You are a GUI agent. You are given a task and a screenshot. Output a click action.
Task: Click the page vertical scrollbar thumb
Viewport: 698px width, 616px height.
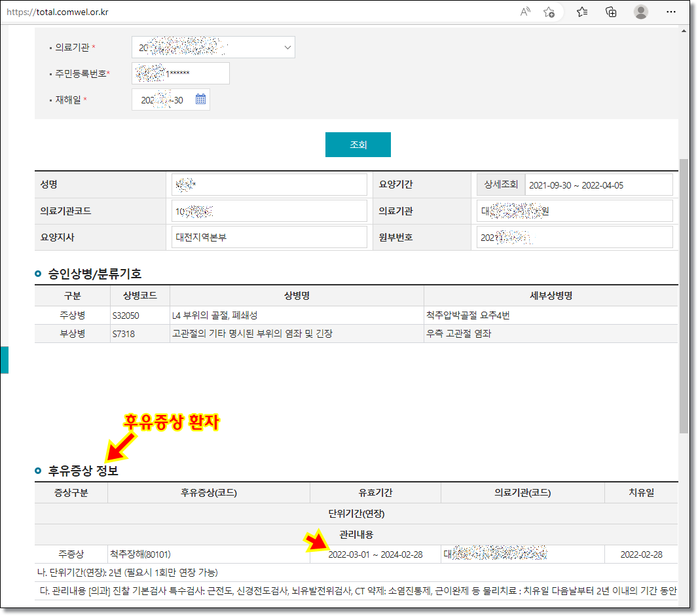[684, 295]
